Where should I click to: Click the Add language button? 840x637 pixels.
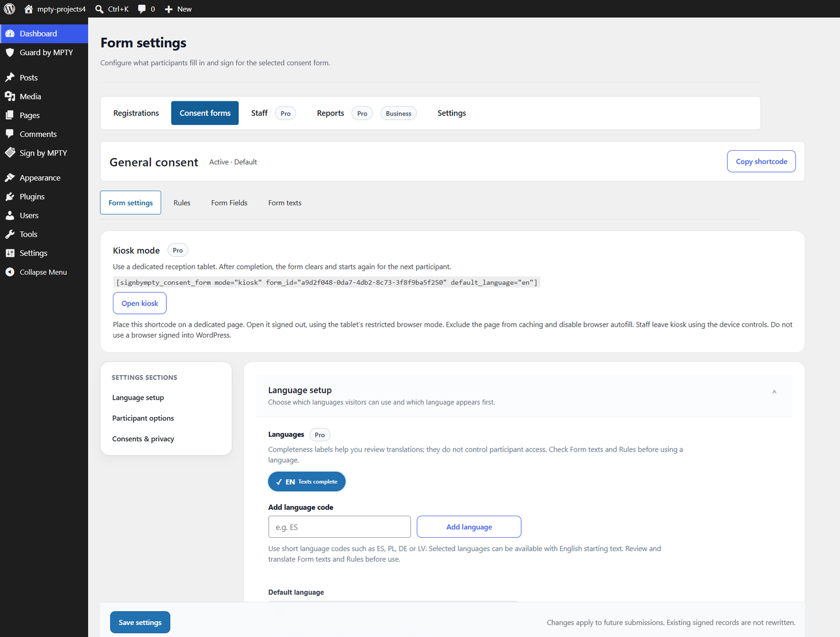coord(469,527)
